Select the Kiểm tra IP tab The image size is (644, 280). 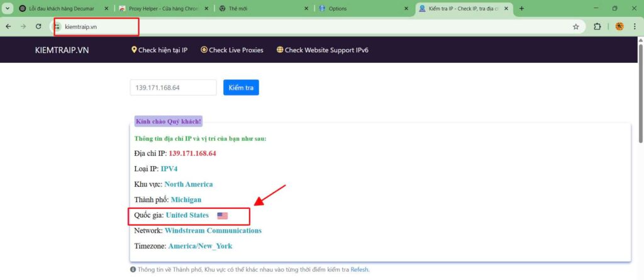(464, 8)
